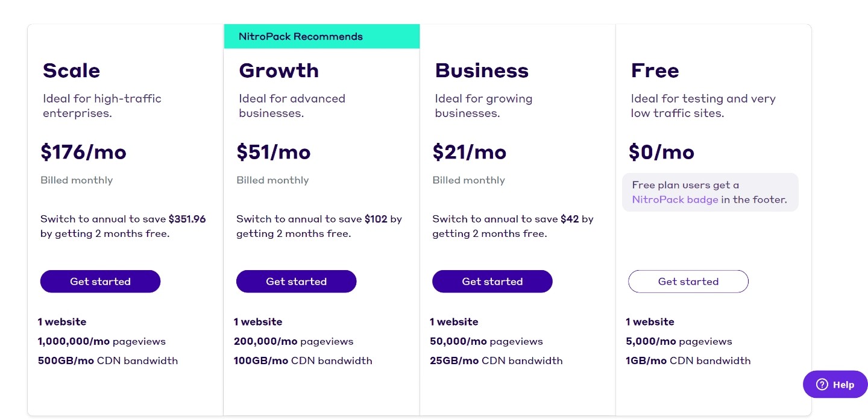Select the Business plan heading
Screen dimensions: 868x419
click(482, 71)
